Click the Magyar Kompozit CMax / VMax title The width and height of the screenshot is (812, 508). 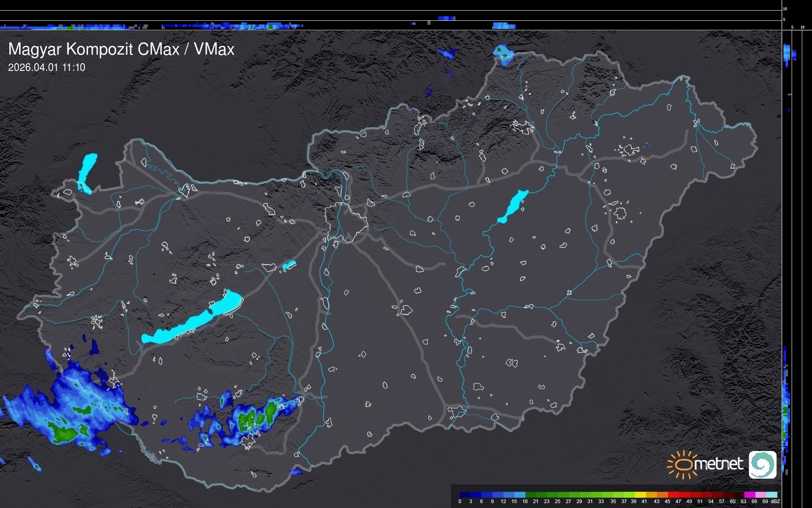tap(121, 49)
